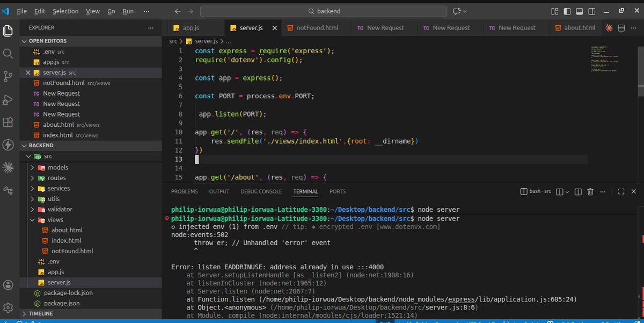Click the VS Code logo icon
The width and height of the screenshot is (644, 323).
point(6,11)
